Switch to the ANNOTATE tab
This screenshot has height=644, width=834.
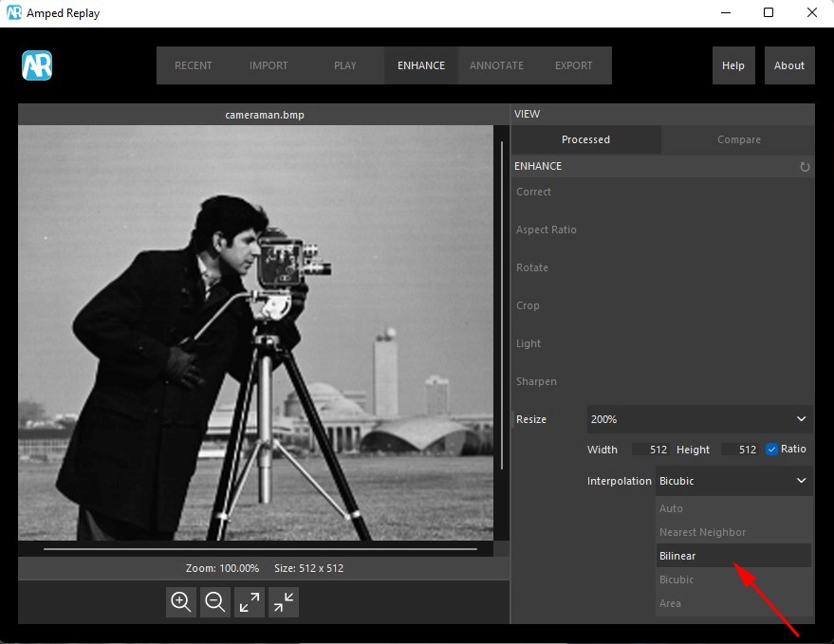click(496, 65)
